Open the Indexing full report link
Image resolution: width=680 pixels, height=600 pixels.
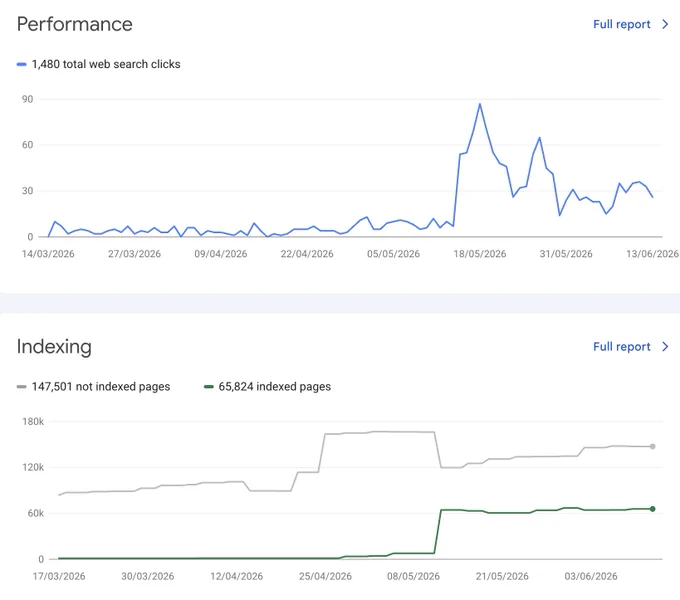(621, 347)
